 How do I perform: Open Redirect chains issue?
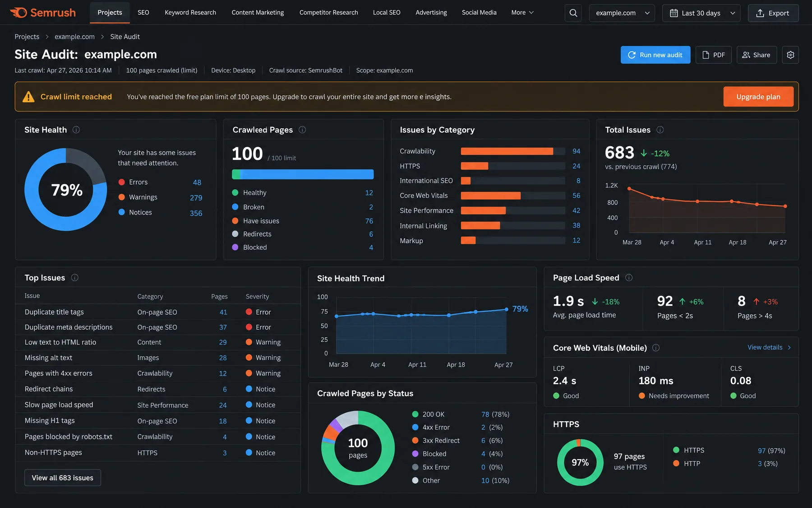pos(158,389)
